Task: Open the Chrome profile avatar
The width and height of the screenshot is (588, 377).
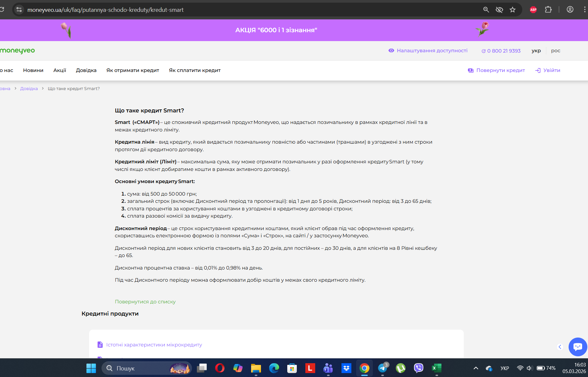Action: click(x=570, y=10)
